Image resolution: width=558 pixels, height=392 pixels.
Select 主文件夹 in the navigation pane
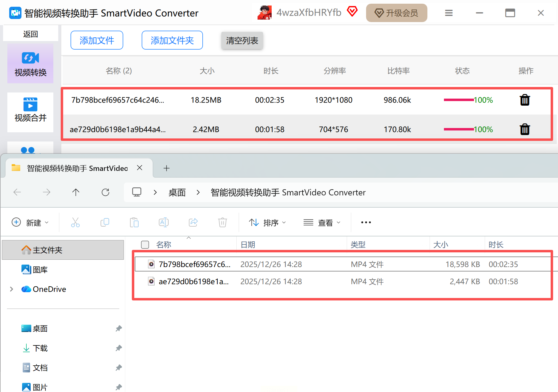tap(63, 250)
